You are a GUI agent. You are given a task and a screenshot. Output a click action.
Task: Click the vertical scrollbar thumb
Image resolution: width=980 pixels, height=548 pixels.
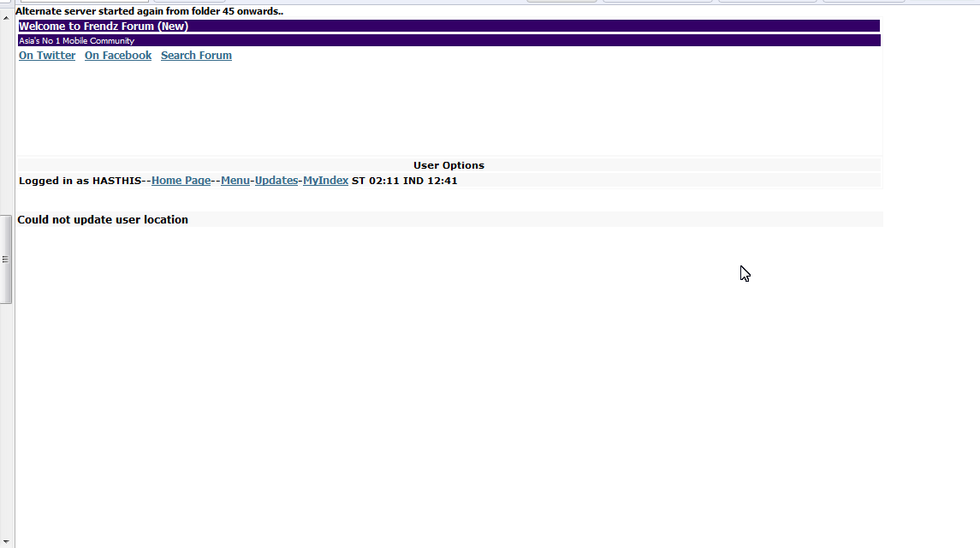click(x=6, y=259)
